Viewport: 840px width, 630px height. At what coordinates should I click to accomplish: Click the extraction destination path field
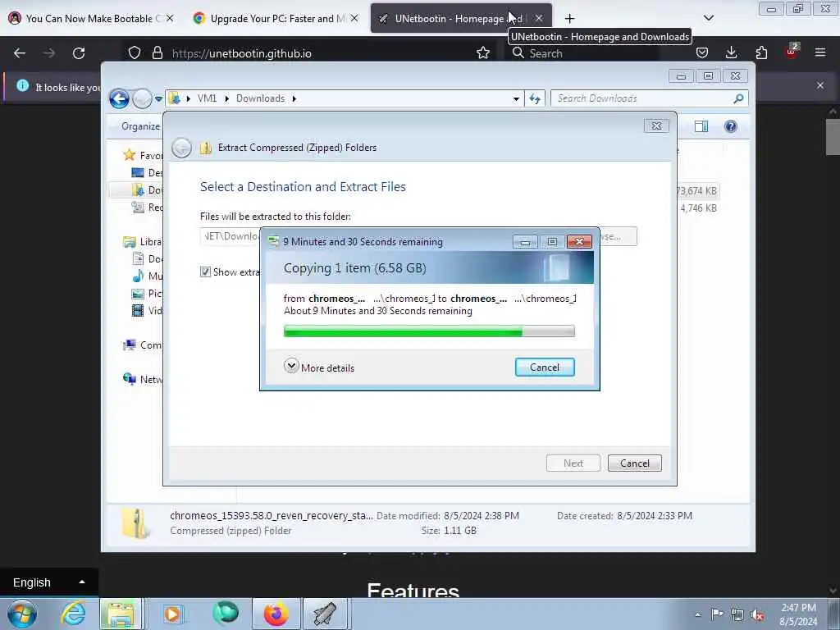click(x=231, y=236)
